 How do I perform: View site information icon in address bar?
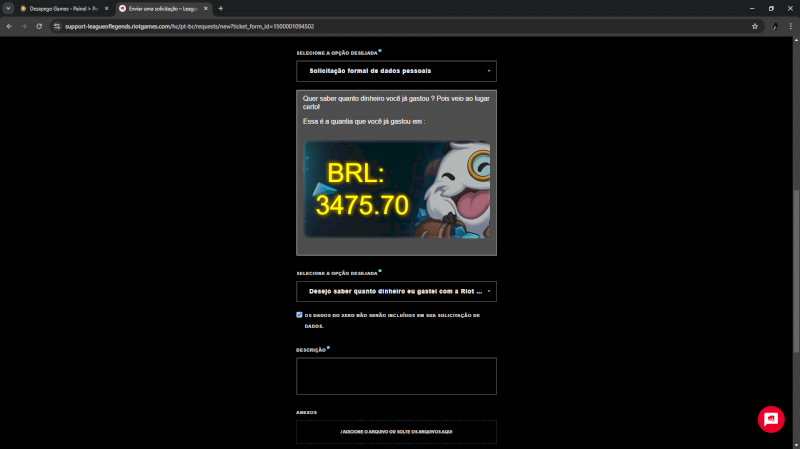(x=57, y=27)
